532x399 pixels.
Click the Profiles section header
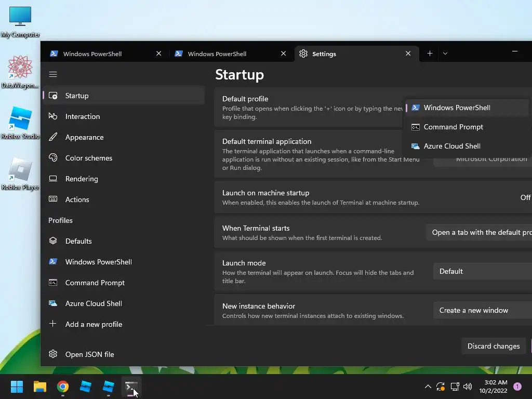(60, 220)
